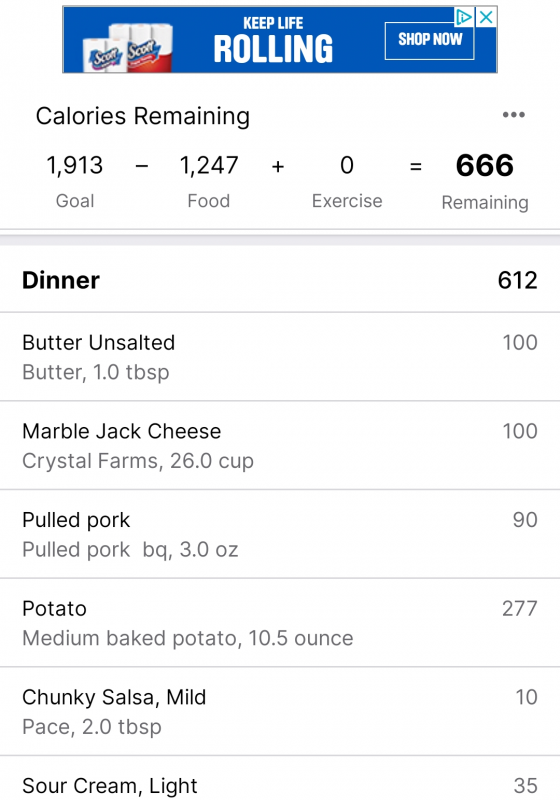This screenshot has height=800, width=560.
Task: Open the Potato baked potato entry
Action: click(x=280, y=622)
